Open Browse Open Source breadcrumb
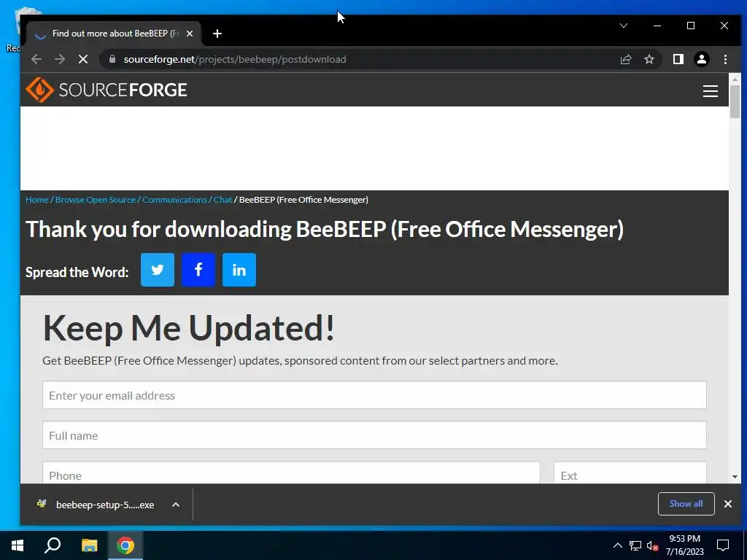The width and height of the screenshot is (747, 560). [96, 200]
